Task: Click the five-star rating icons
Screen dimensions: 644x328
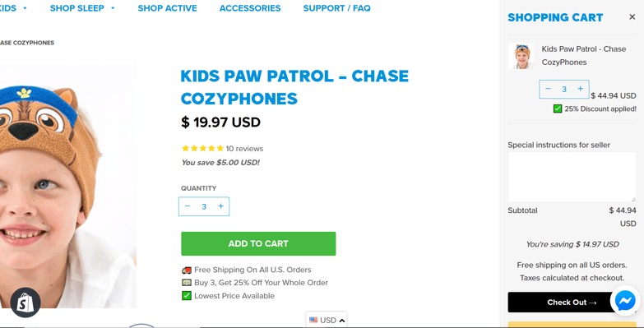Action: tap(202, 148)
